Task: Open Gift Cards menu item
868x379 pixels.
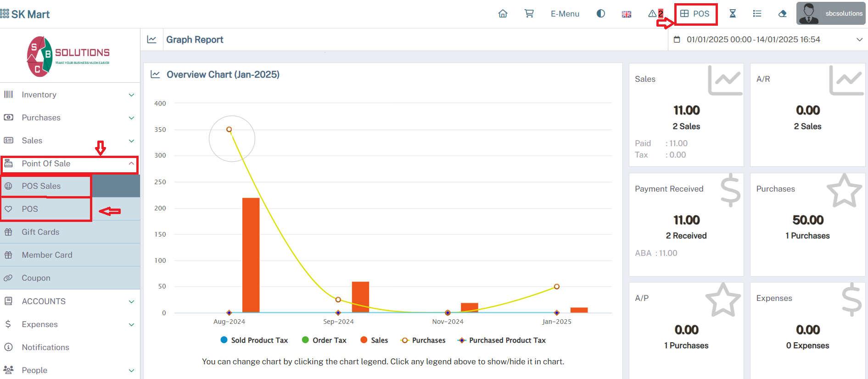Action: [x=40, y=232]
